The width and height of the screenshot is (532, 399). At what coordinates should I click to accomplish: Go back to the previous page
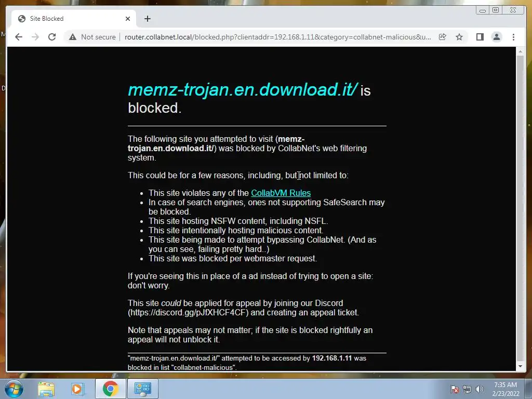[19, 37]
